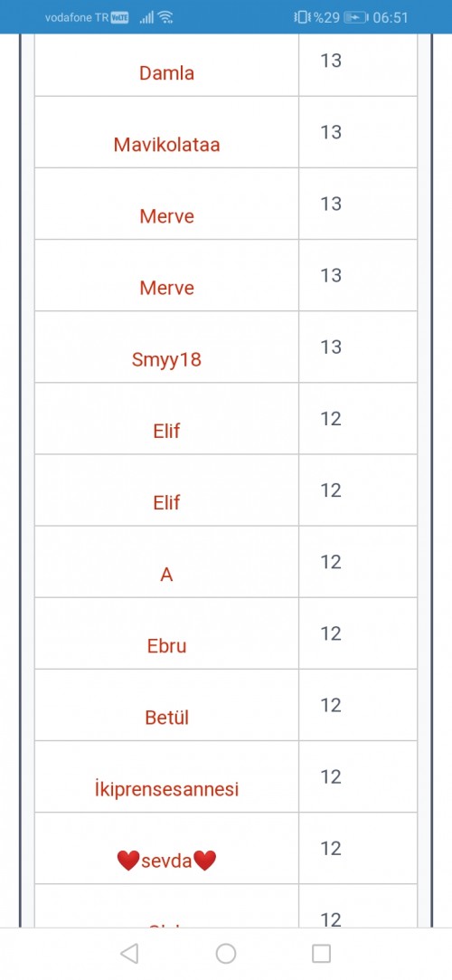Tap the Android home circle icon

coord(226,953)
